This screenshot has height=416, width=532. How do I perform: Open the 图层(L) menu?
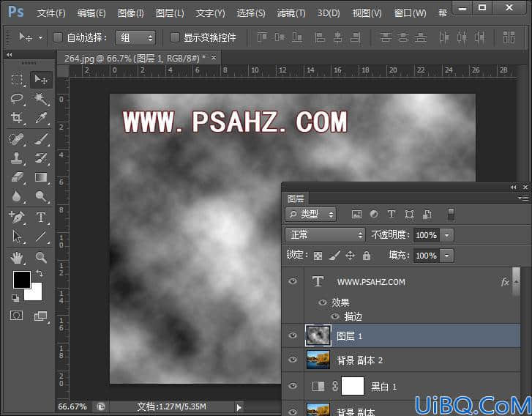point(170,13)
